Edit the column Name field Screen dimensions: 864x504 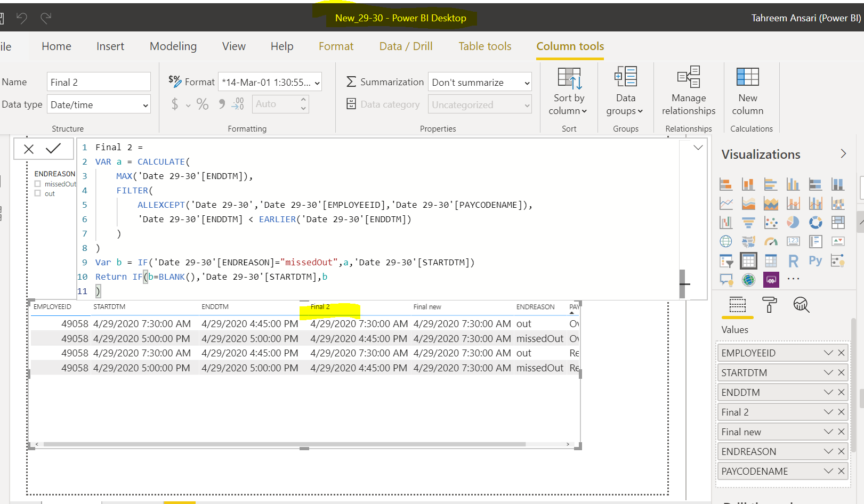click(x=99, y=82)
